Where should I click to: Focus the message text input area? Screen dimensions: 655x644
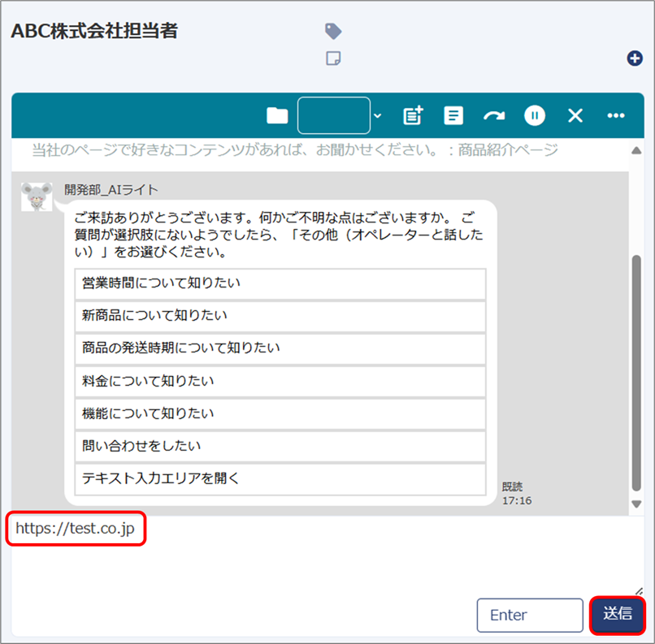tap(327, 555)
